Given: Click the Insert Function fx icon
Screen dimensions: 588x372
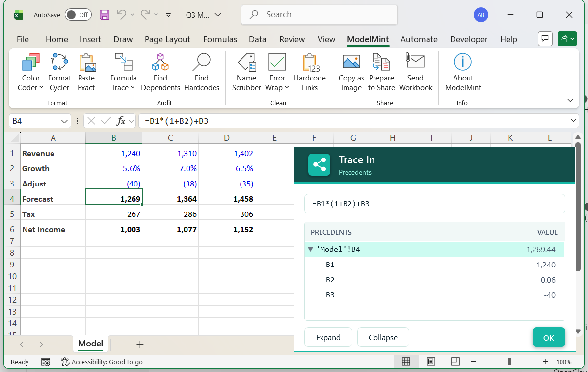Looking at the screenshot, I should pos(121,121).
